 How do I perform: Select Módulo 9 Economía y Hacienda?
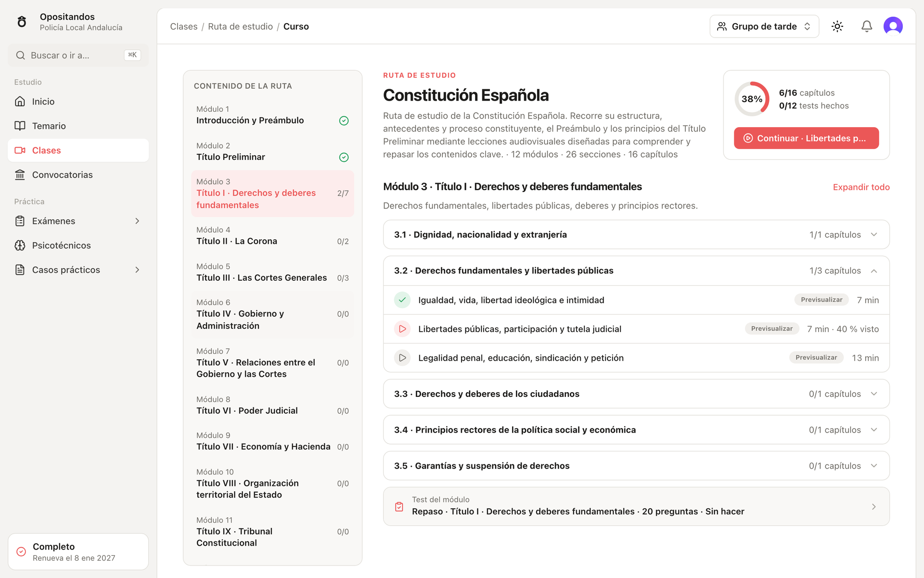pyautogui.click(x=272, y=442)
